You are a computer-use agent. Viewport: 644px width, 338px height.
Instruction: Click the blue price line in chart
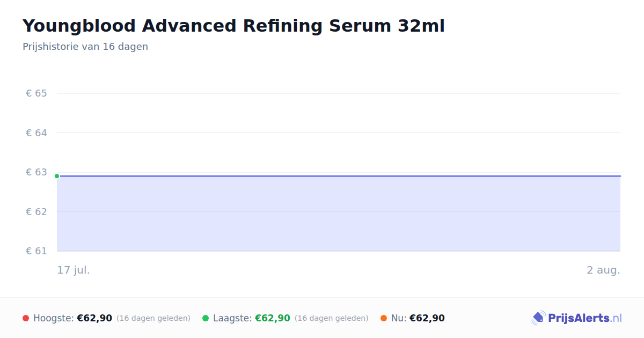tap(339, 176)
